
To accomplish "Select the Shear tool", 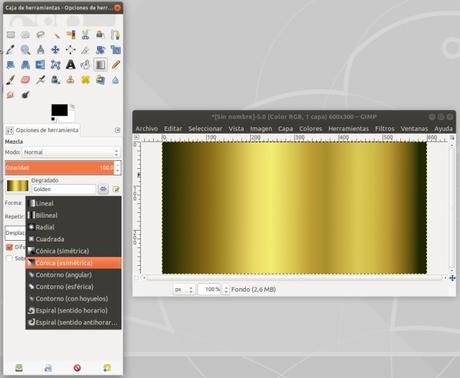I will point(11,65).
